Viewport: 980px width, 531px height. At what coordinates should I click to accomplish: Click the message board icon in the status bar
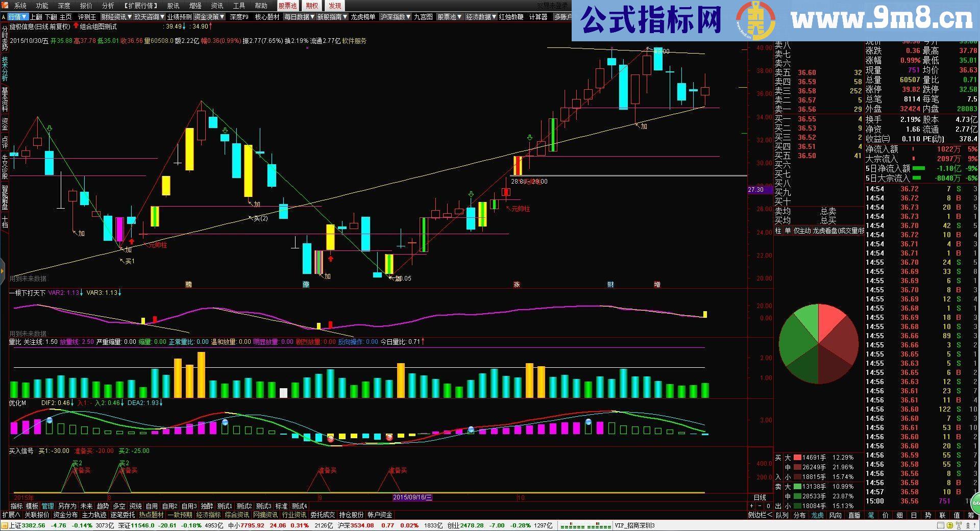(942, 525)
